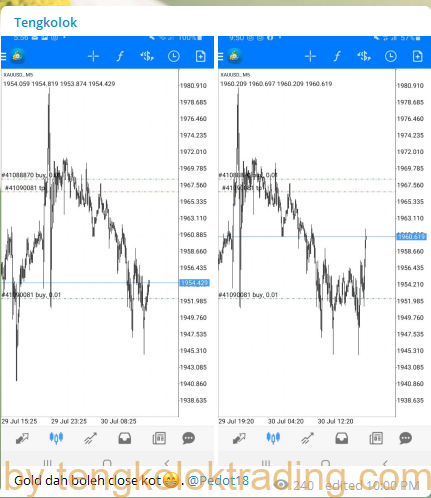Open hamburger menu in right chart

coord(221,56)
